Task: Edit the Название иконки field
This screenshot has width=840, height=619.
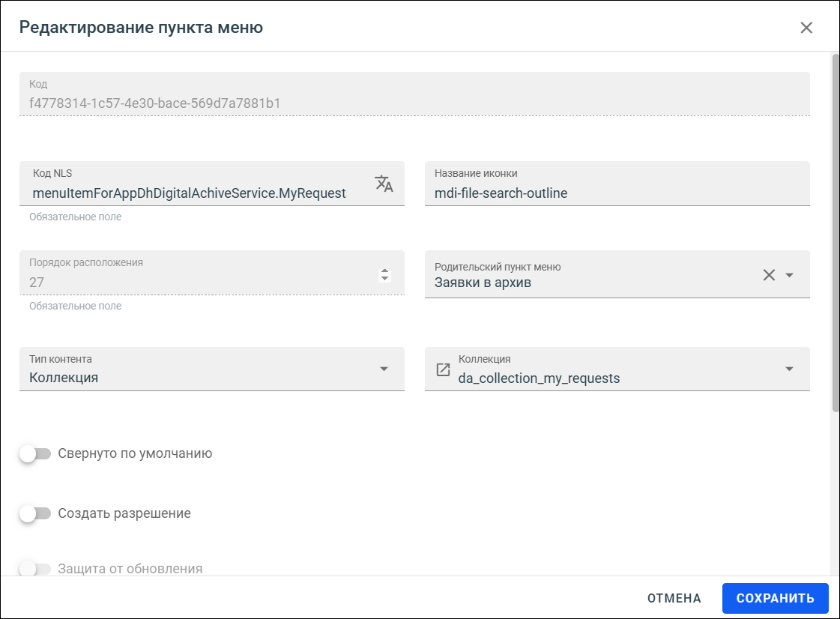Action: pyautogui.click(x=617, y=184)
